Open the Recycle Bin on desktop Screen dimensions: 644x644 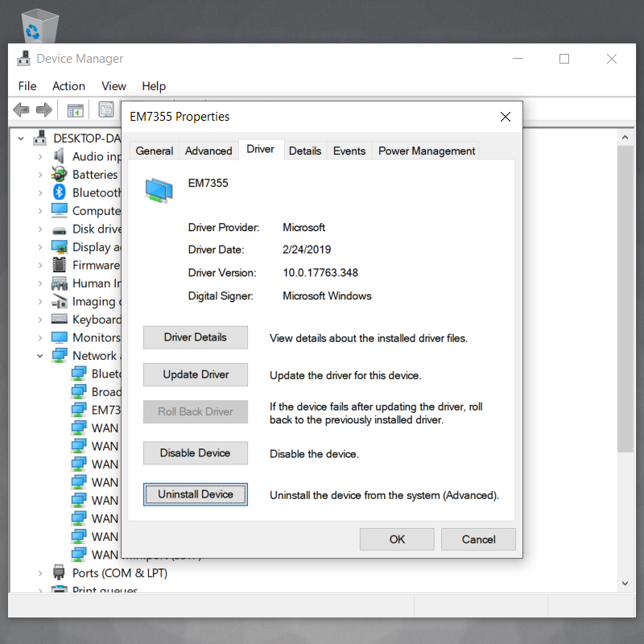pyautogui.click(x=39, y=26)
